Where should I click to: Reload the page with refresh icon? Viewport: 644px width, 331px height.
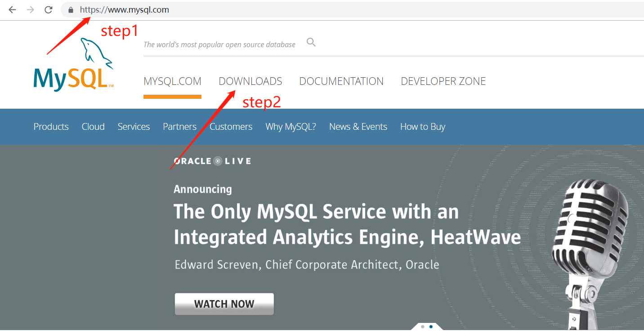49,9
